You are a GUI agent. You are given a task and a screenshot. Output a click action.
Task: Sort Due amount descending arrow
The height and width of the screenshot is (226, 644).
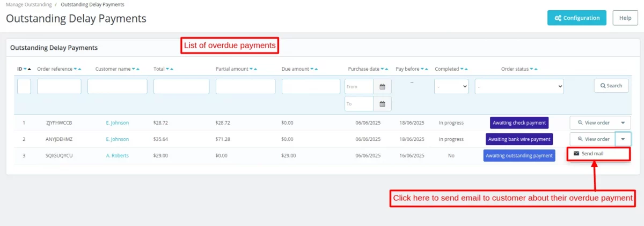(x=312, y=69)
